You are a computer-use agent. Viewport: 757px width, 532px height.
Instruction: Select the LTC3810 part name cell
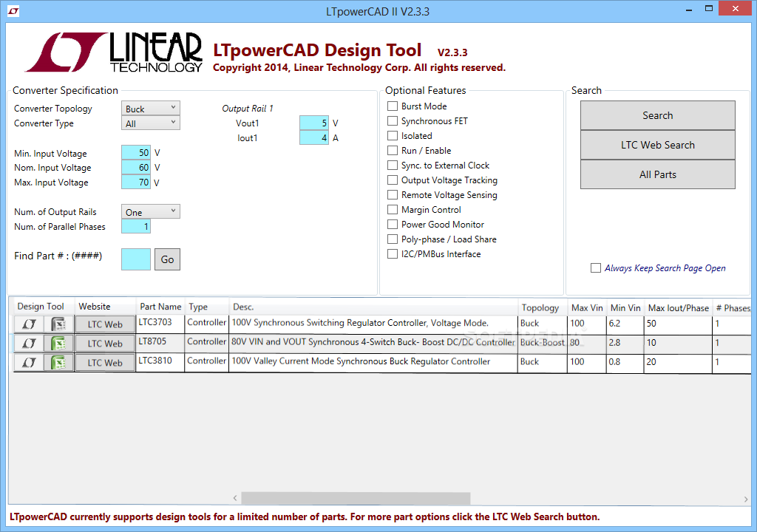[x=160, y=363]
